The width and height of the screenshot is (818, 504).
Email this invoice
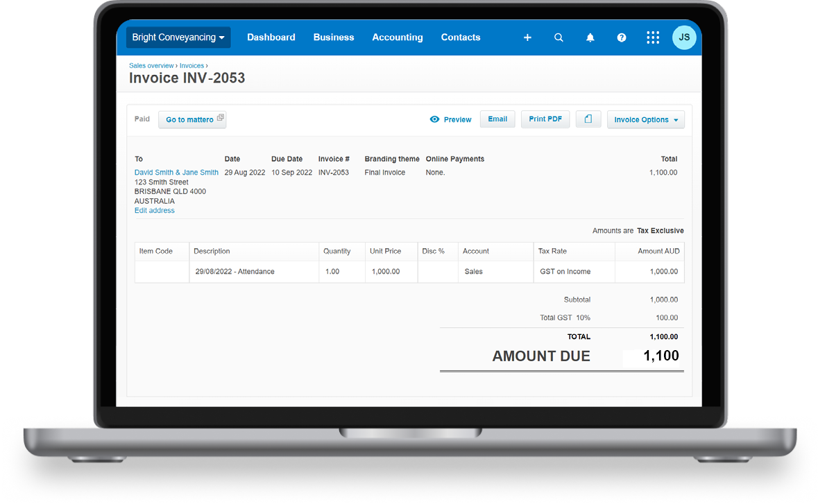click(497, 119)
